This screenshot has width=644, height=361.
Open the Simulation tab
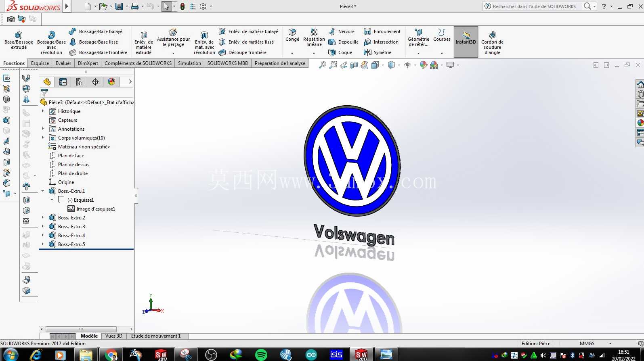pos(189,63)
